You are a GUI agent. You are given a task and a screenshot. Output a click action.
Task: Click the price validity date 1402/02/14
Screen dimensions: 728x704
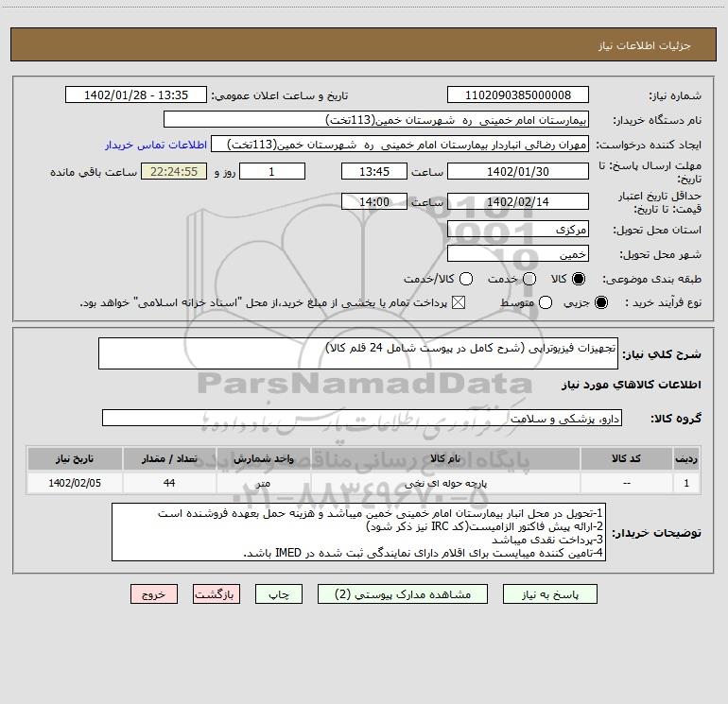point(518,201)
